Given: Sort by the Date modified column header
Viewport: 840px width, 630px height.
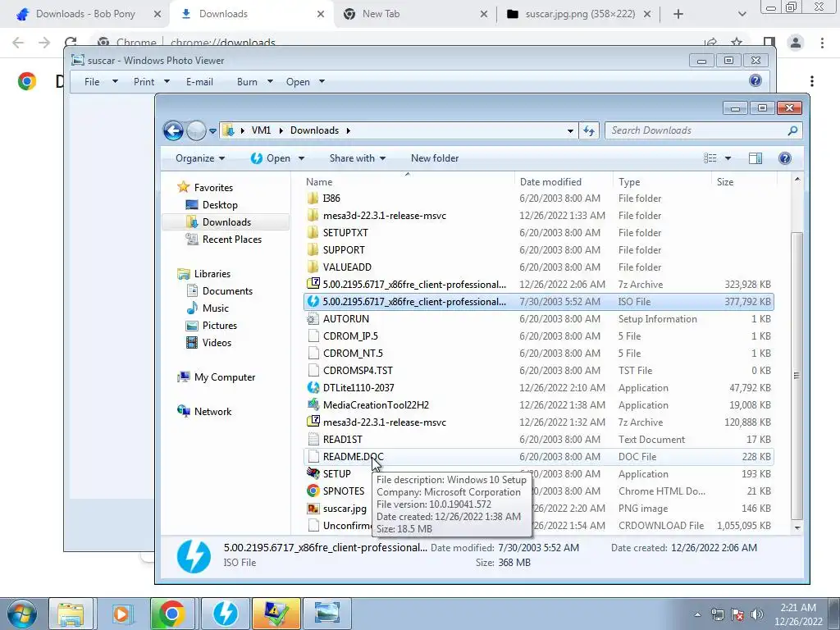Looking at the screenshot, I should pos(563,181).
